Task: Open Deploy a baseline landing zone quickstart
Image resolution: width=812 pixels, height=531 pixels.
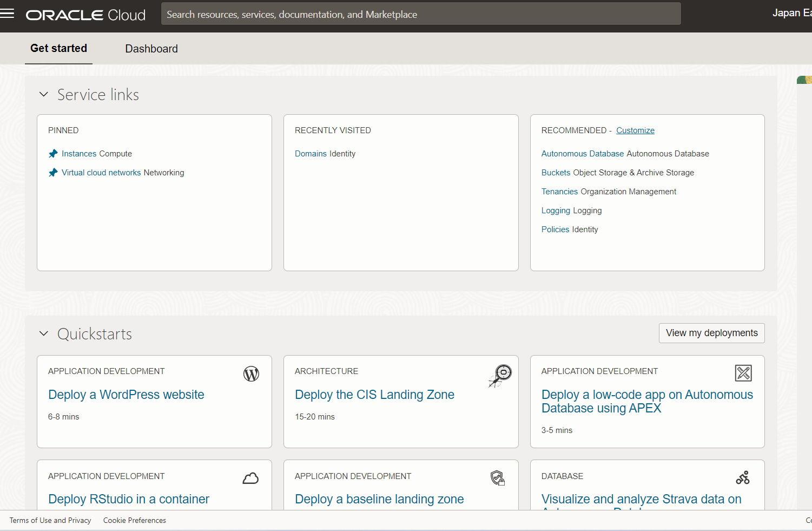Action: [379, 499]
